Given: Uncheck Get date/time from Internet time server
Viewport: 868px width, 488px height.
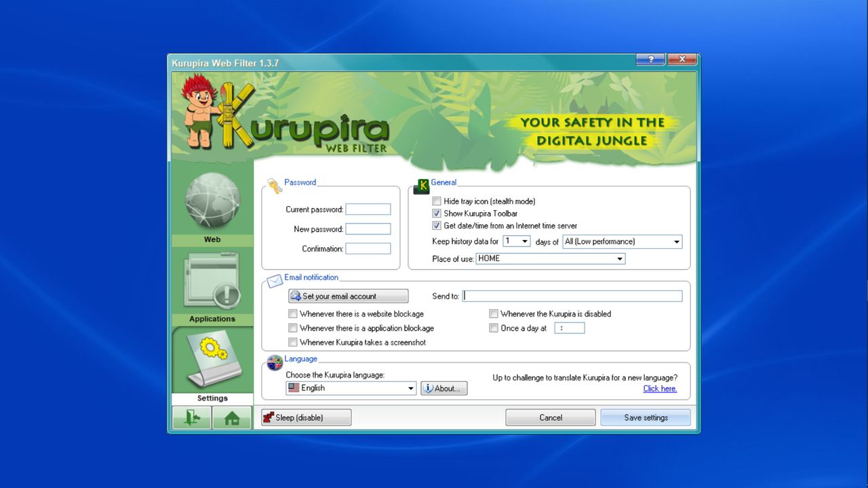Looking at the screenshot, I should pos(437,226).
